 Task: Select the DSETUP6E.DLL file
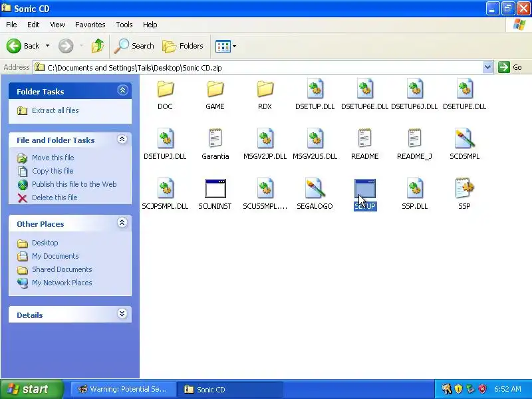(364, 95)
